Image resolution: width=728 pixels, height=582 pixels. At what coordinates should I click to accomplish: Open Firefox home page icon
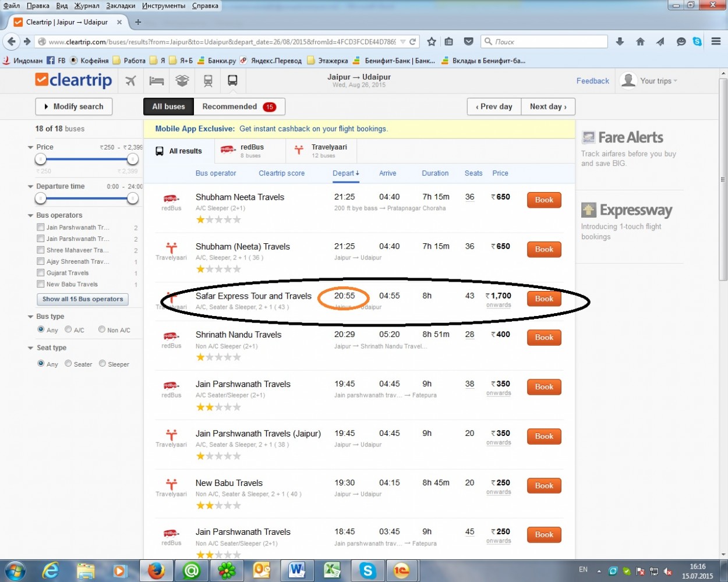(640, 42)
